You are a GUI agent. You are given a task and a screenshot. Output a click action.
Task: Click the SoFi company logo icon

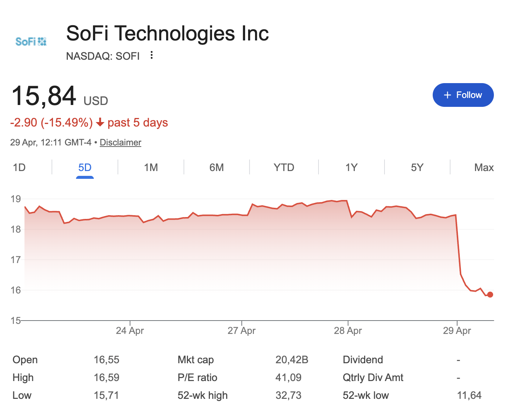(x=30, y=41)
